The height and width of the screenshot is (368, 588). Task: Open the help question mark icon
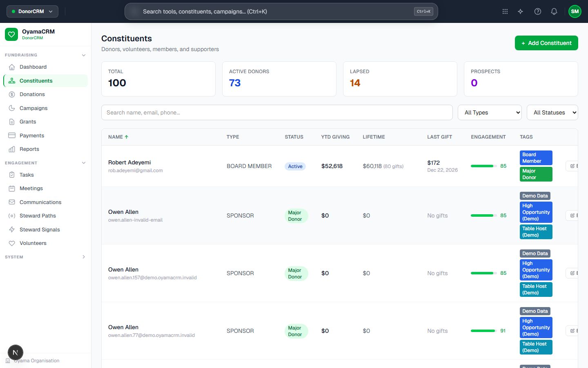[x=538, y=11]
